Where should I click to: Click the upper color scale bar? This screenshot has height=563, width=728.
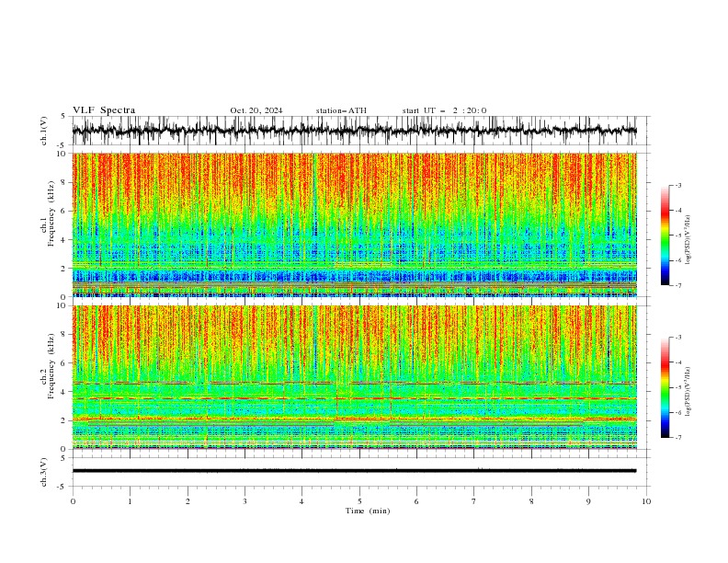point(665,236)
